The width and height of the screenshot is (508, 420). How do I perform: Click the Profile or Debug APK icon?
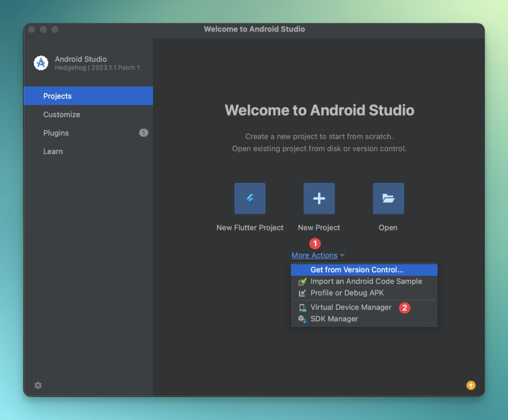[302, 293]
